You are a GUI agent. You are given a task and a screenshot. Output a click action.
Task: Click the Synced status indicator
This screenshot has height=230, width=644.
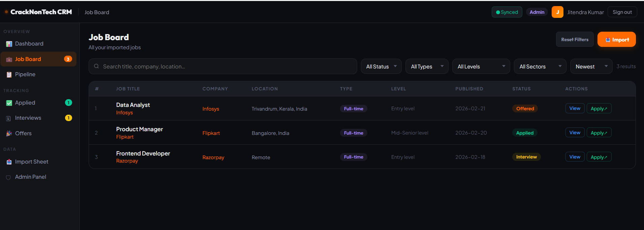(x=507, y=12)
